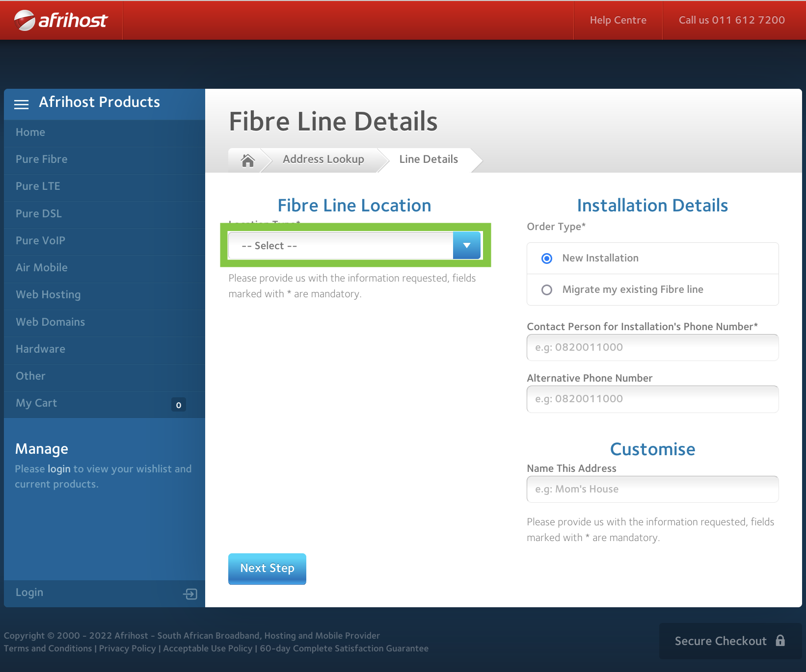Open the Help Centre link
This screenshot has width=806, height=672.
(x=618, y=20)
